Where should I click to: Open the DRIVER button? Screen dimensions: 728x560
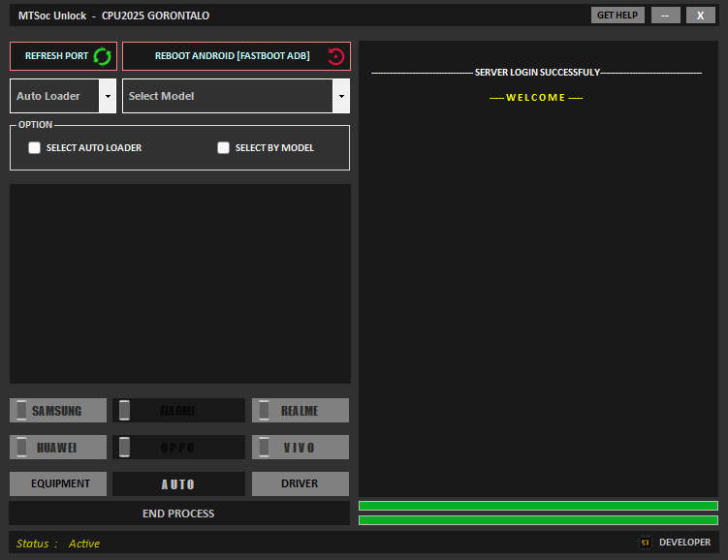(x=301, y=483)
